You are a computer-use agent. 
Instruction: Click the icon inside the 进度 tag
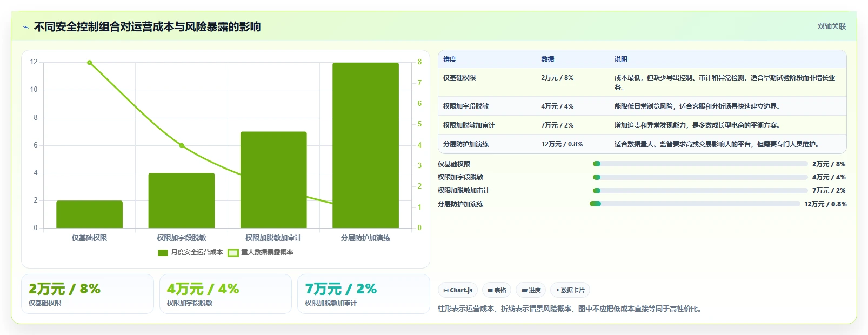[x=524, y=291]
